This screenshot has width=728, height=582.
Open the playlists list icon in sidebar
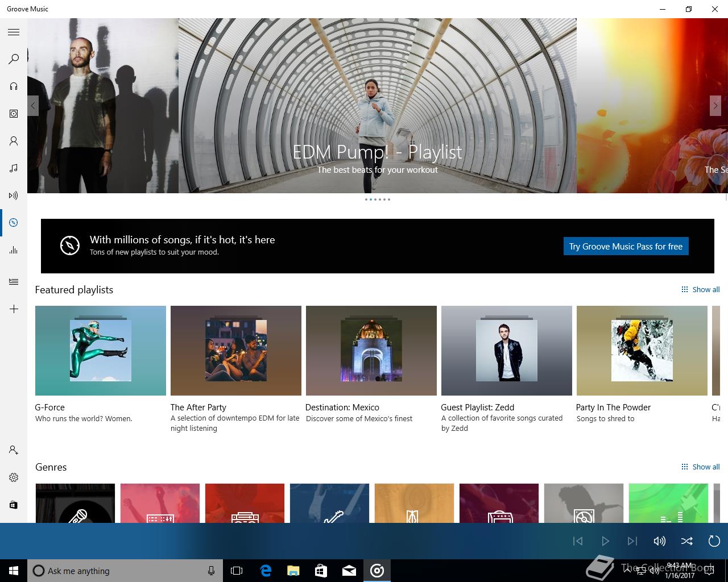tap(14, 282)
